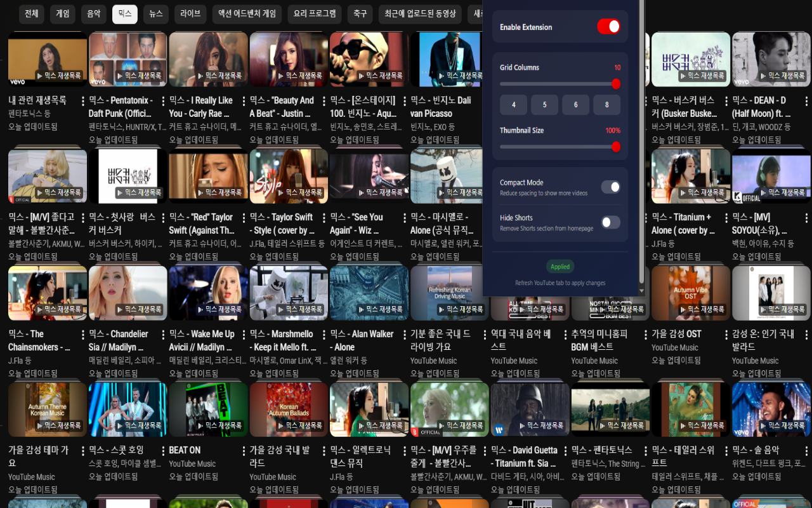812x508 pixels.
Task: Open more options for See You Again mix
Action: 405,218
